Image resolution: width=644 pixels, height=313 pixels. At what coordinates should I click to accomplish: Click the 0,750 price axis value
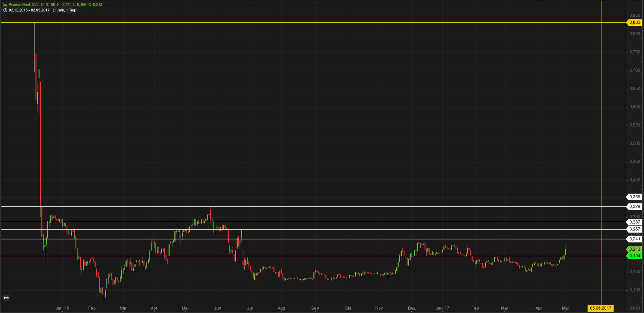pyautogui.click(x=635, y=52)
